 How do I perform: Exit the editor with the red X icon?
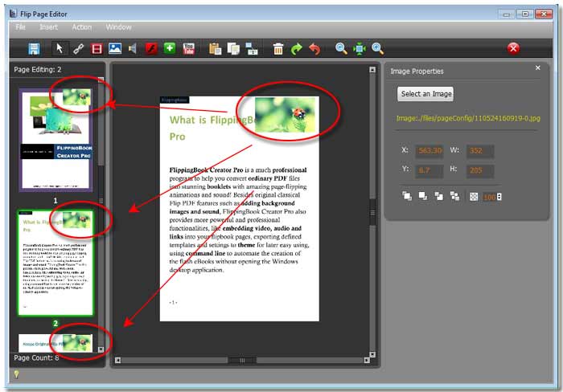pyautogui.click(x=513, y=48)
